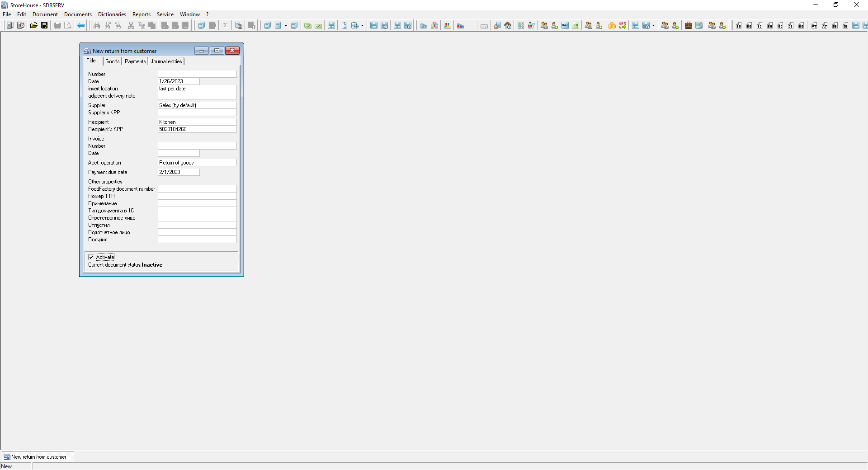The width and height of the screenshot is (868, 470).
Task: Expand the dropdown arrow beside the clipboard-plus icon
Action: [362, 26]
